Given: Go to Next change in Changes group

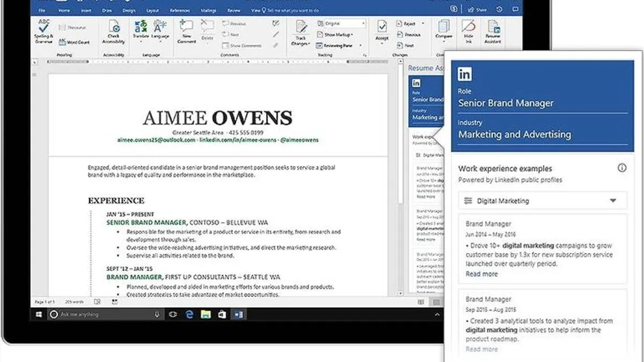Looking at the screenshot, I should tap(406, 46).
